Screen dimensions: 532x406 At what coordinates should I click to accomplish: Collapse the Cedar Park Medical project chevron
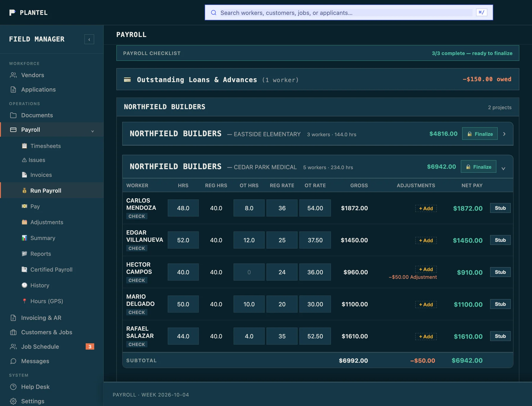pyautogui.click(x=503, y=169)
